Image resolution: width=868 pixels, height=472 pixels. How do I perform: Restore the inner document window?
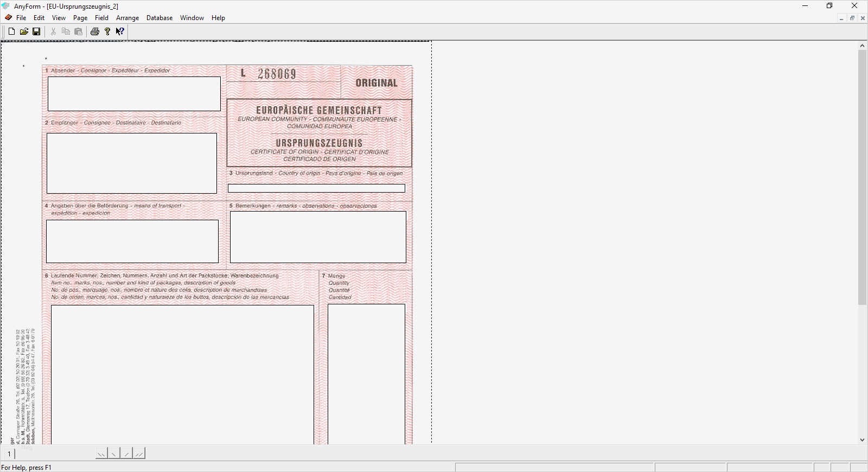point(852,18)
